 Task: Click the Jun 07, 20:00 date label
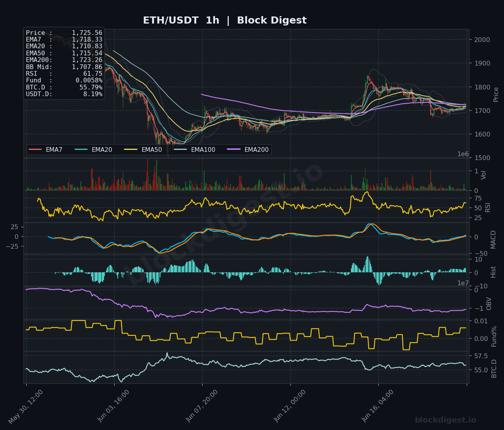201,406
